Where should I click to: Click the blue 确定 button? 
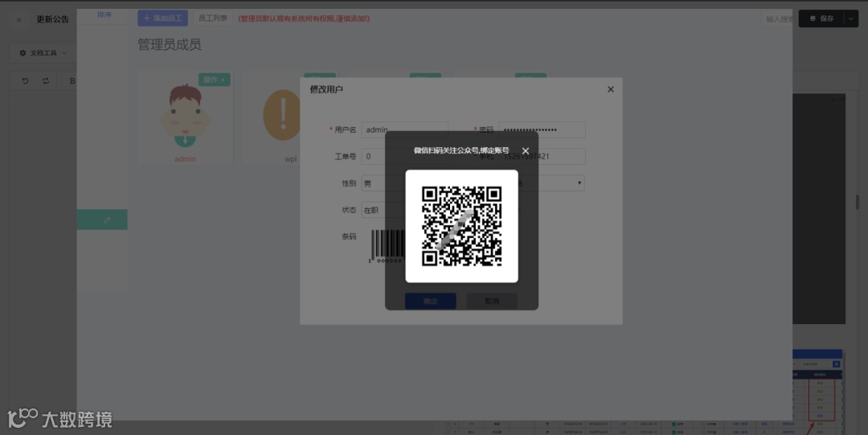(x=431, y=301)
